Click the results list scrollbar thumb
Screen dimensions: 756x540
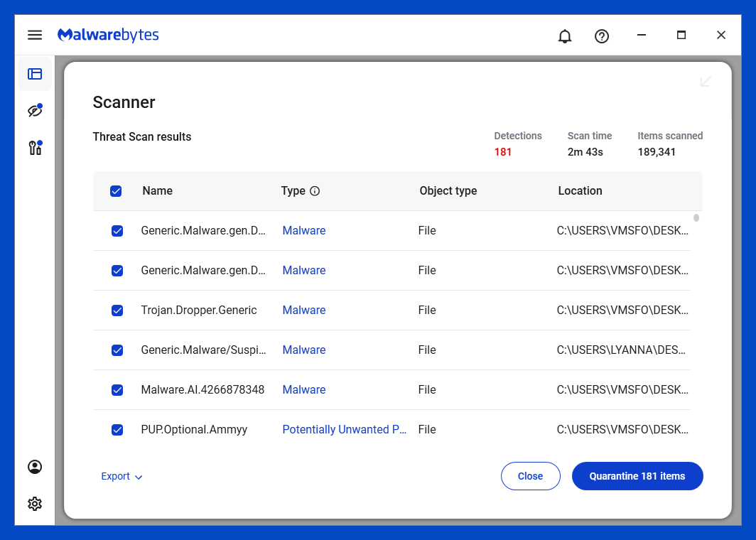click(696, 218)
